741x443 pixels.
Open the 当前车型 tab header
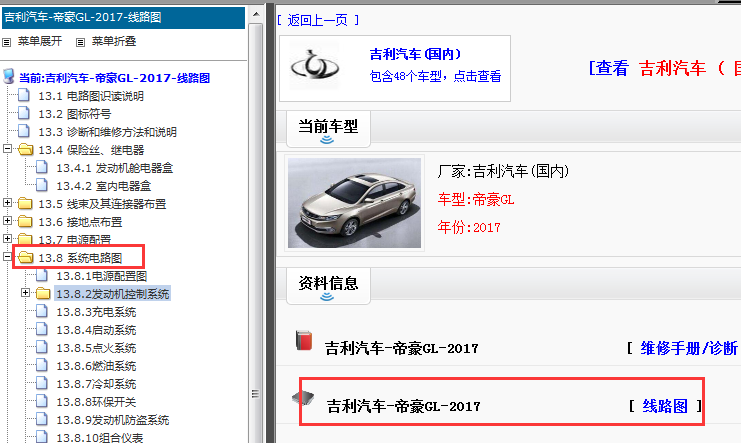click(x=328, y=129)
